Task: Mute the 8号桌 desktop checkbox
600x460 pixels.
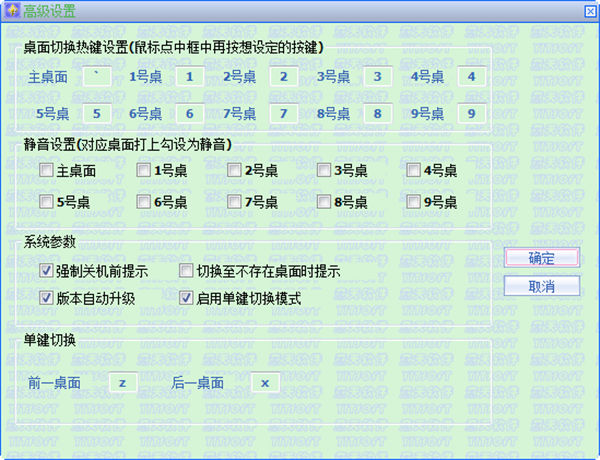Action: [x=324, y=201]
